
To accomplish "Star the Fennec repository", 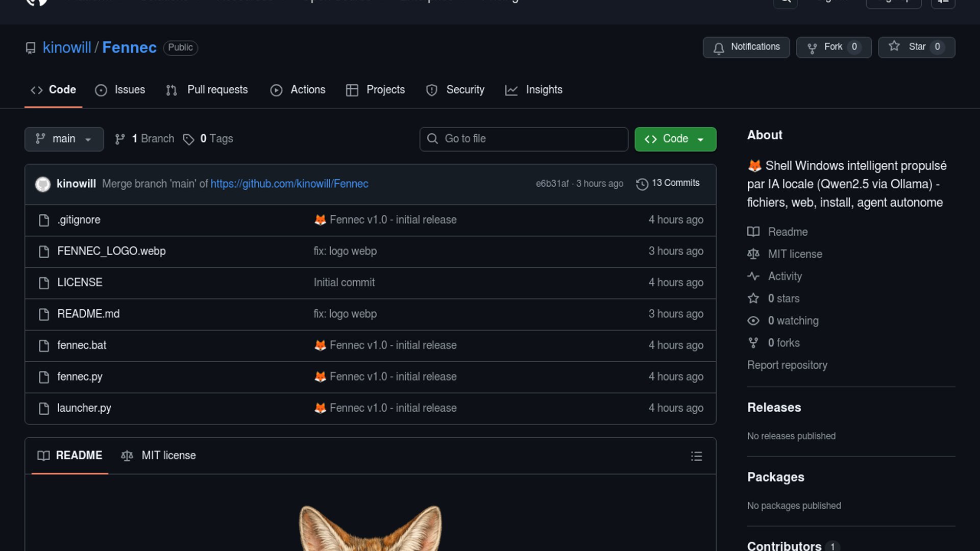I will click(916, 47).
